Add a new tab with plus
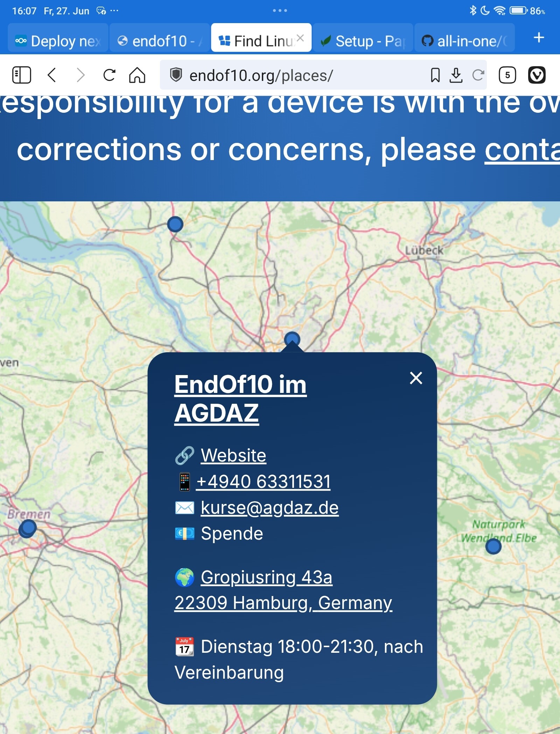This screenshot has width=560, height=734. [x=539, y=37]
